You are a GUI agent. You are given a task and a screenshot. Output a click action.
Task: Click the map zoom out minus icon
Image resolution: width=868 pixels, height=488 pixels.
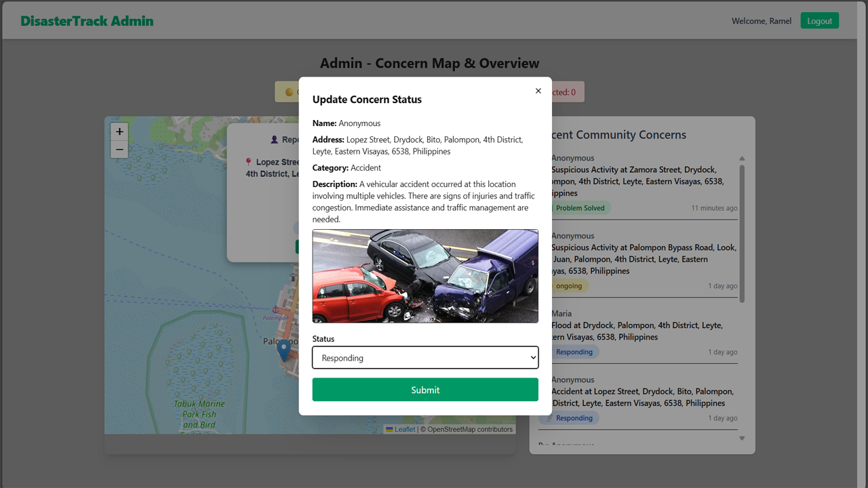(119, 149)
